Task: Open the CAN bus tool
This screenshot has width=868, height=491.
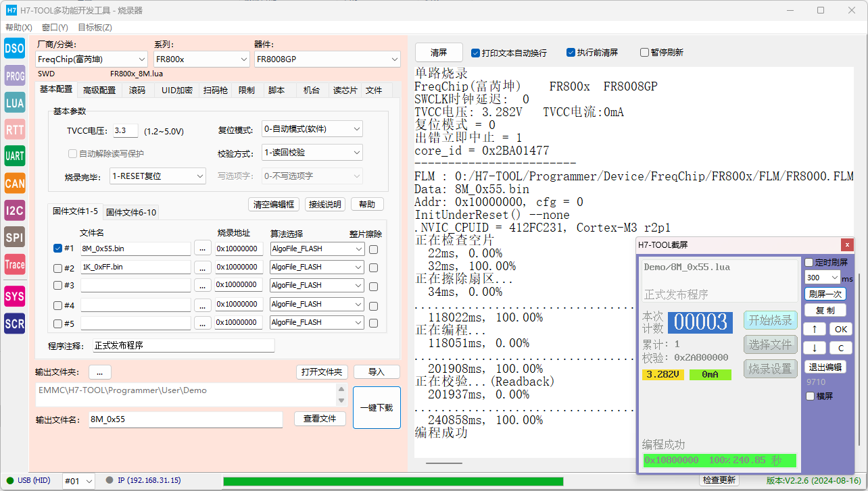Action: pyautogui.click(x=15, y=183)
